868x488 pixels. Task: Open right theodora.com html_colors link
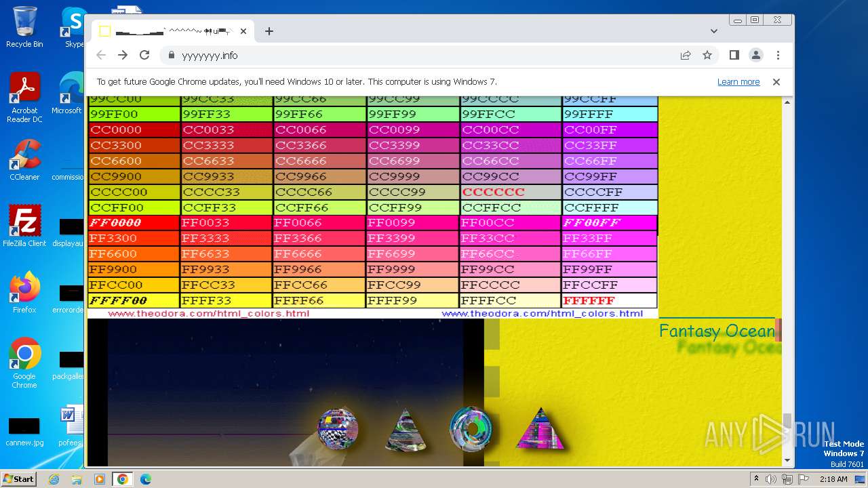tap(542, 314)
